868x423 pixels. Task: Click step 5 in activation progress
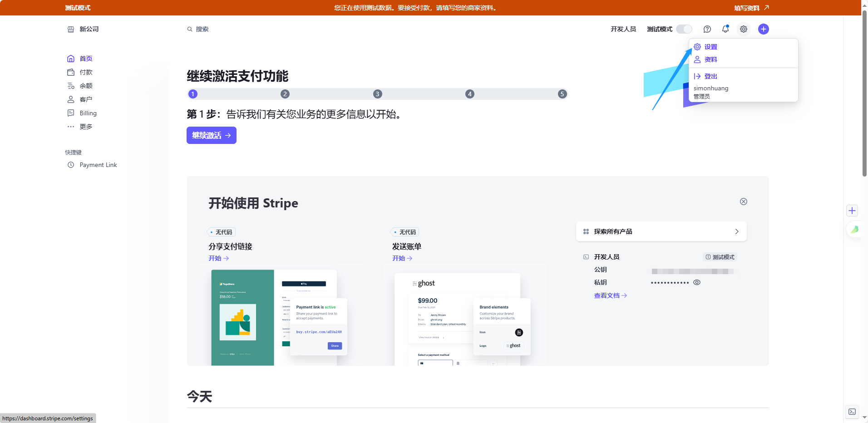coord(562,94)
